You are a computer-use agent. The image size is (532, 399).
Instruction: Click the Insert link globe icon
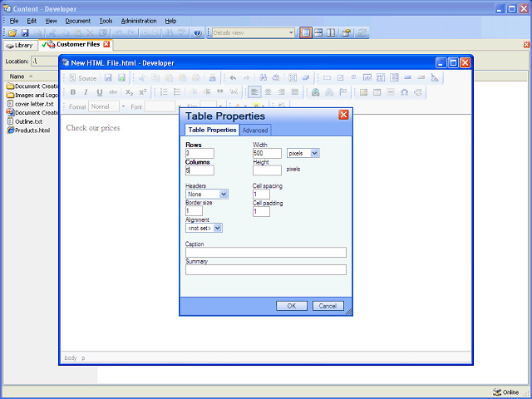click(316, 92)
